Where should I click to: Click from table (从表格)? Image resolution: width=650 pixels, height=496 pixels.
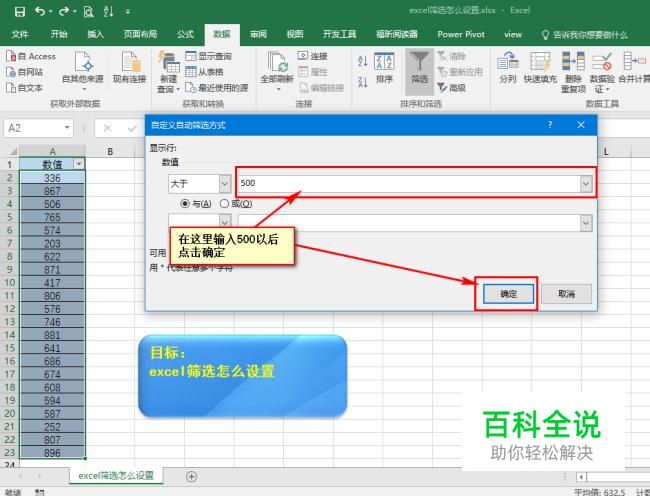click(204, 72)
